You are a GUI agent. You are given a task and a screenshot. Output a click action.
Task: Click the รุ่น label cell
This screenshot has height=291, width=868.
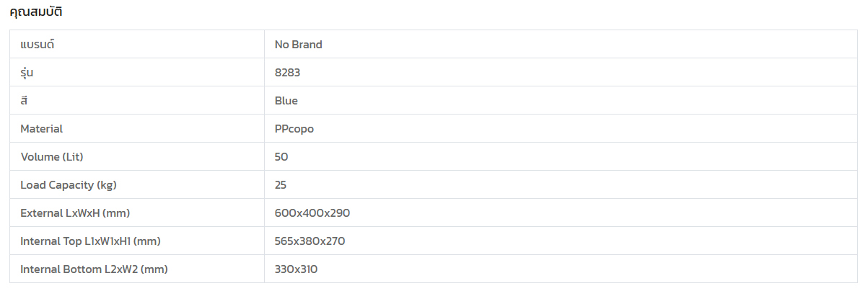pyautogui.click(x=27, y=73)
